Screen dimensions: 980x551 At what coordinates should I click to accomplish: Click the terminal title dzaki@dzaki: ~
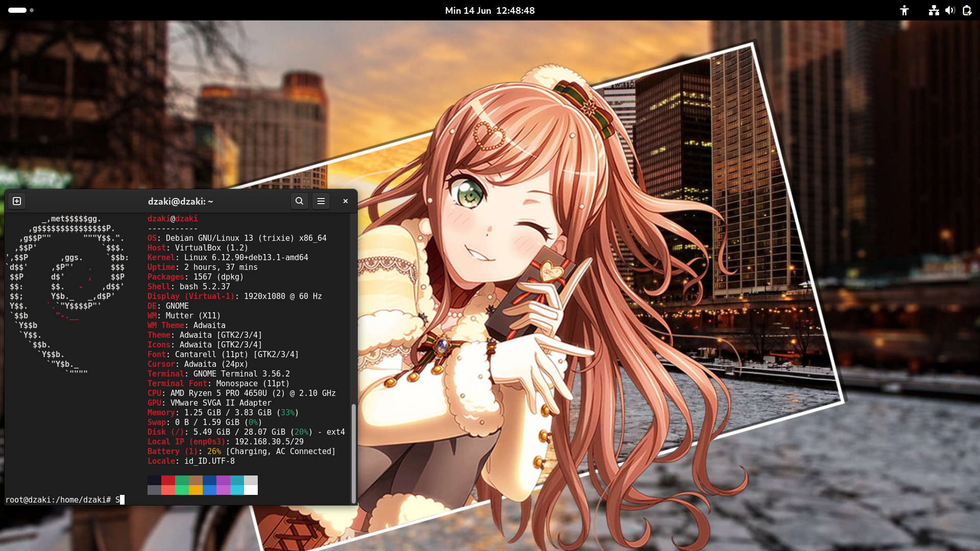click(x=181, y=202)
